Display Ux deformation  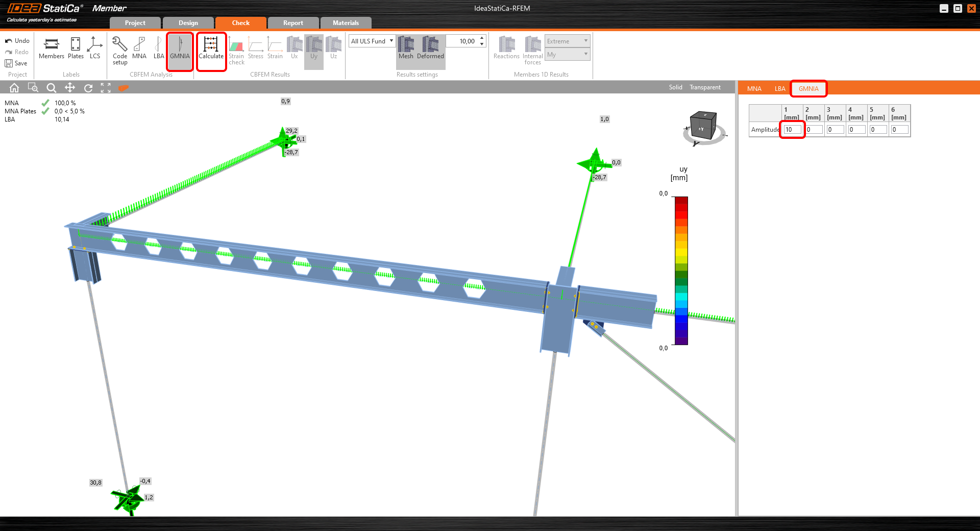click(x=295, y=49)
